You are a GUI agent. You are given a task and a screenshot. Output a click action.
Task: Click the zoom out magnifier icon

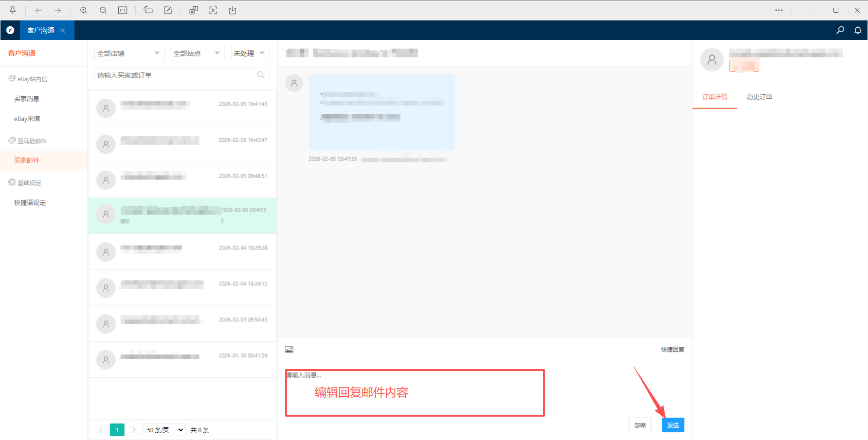[103, 10]
